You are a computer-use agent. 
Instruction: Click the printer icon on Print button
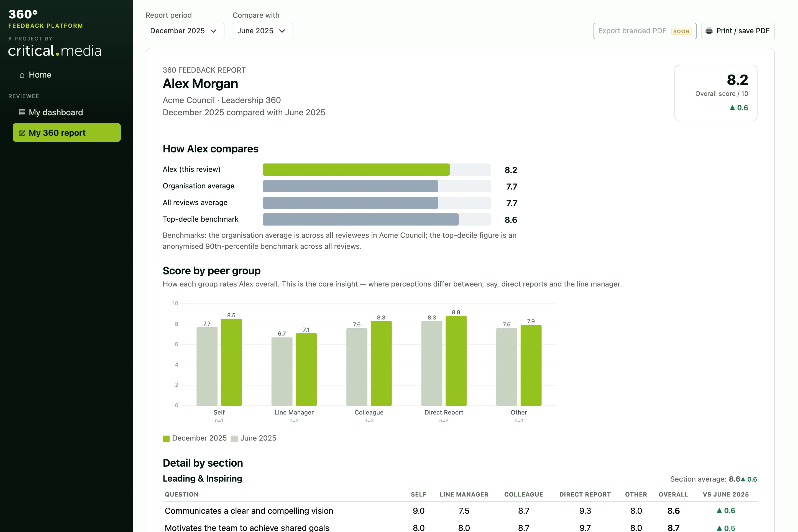point(709,31)
